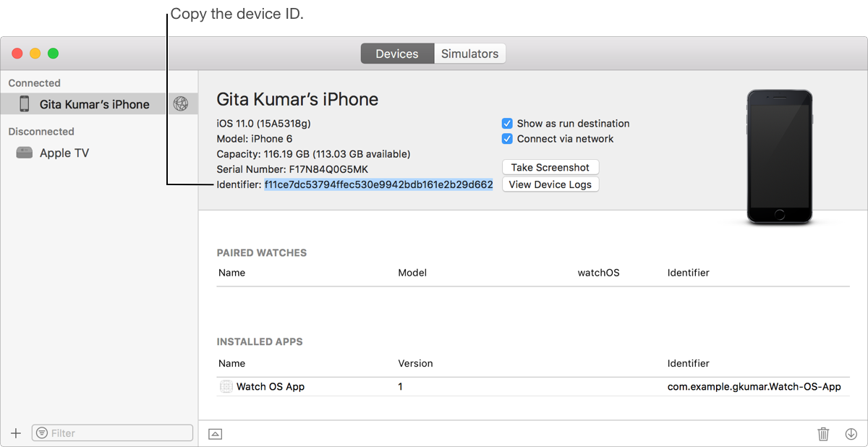Delete the app using the trash icon
868x447 pixels.
823,434
